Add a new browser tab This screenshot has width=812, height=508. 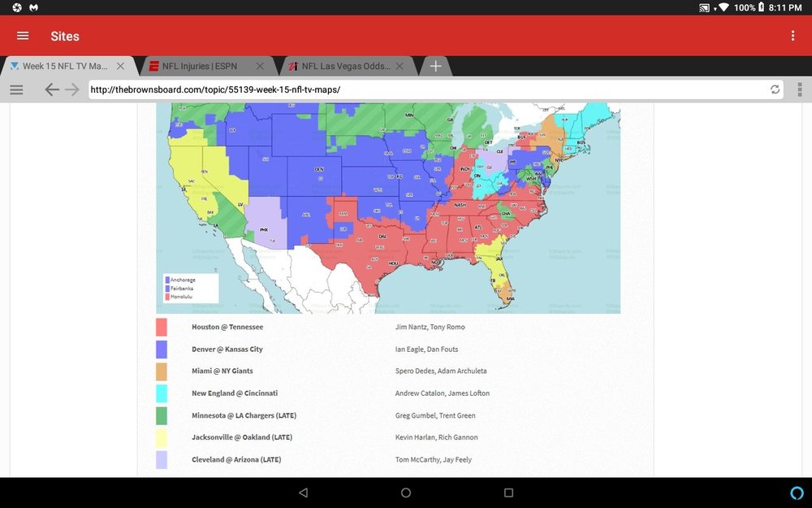tap(435, 67)
